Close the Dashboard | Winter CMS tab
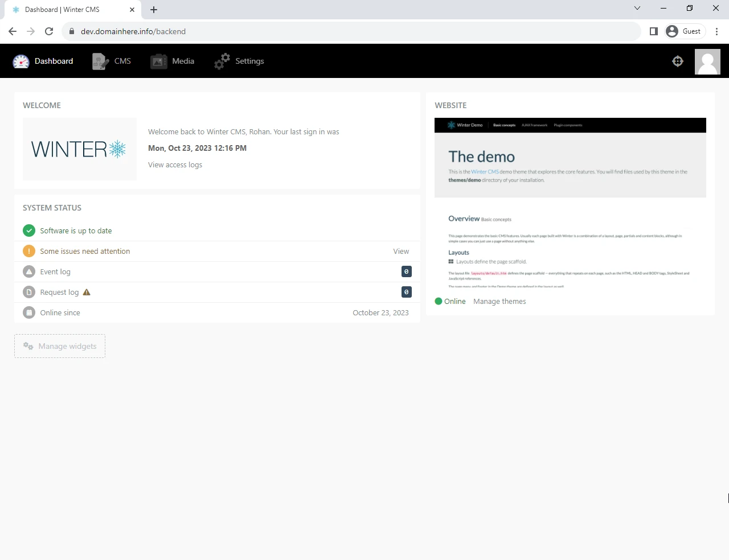The width and height of the screenshot is (729, 560). 132,10
